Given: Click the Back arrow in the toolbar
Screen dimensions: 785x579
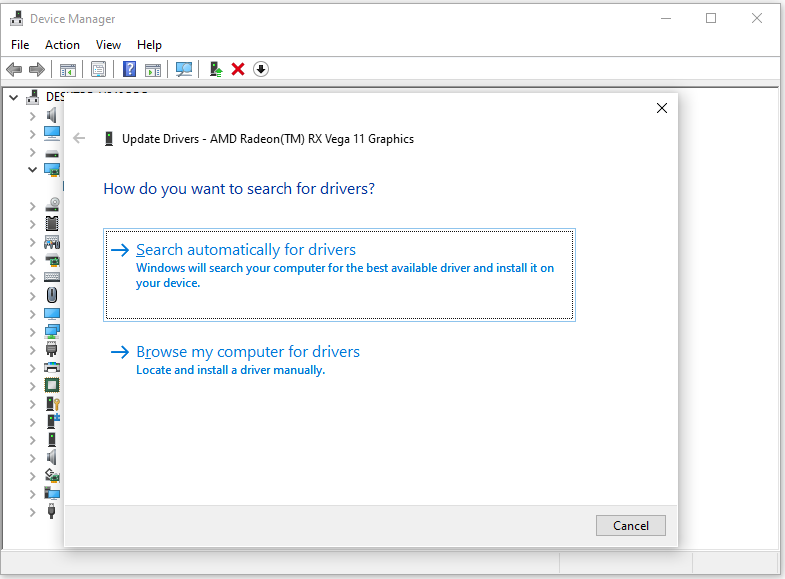Looking at the screenshot, I should coord(14,69).
